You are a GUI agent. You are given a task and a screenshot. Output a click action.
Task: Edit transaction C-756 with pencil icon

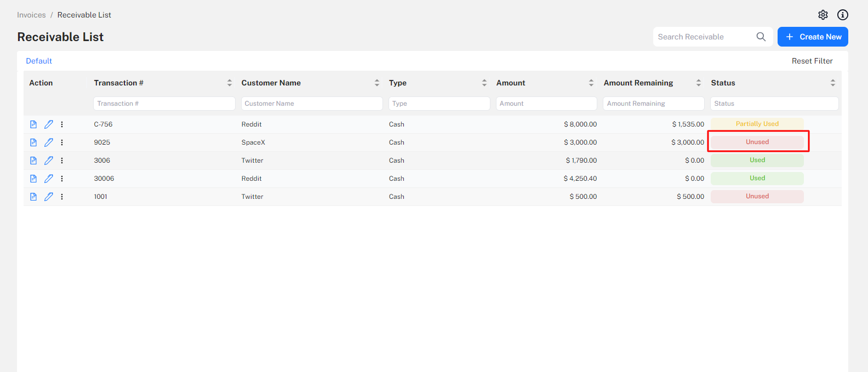coord(49,124)
